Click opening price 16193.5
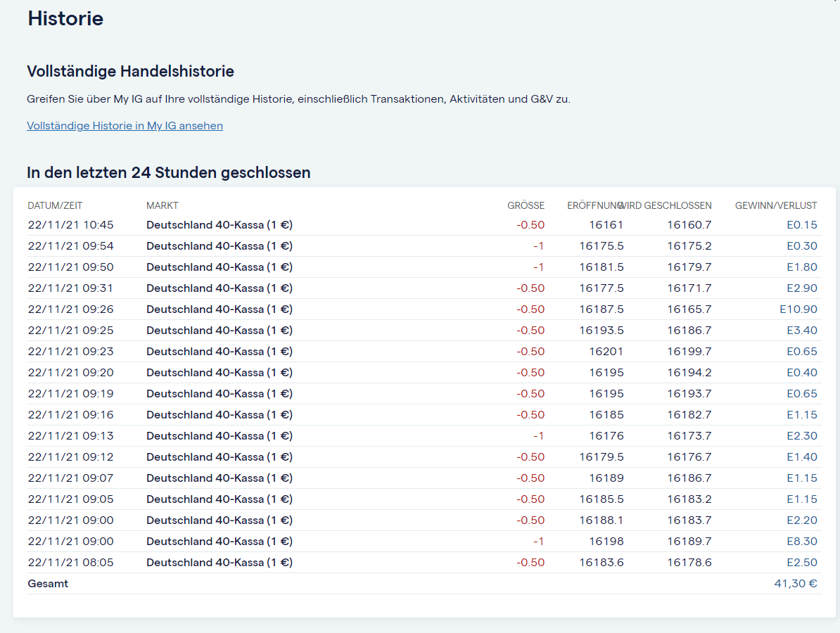840x633 pixels. point(602,331)
